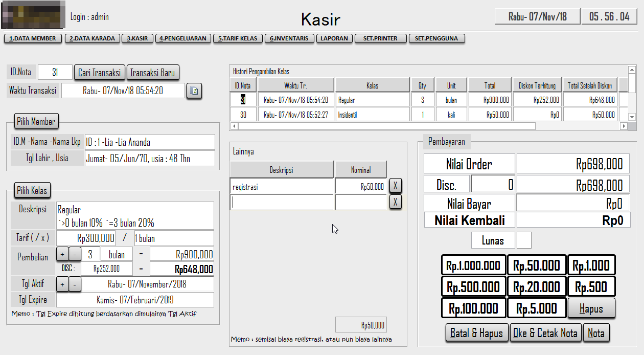Viewport: 644px width, 355px height.
Task: Tick the Lunas checkbox
Action: pos(524,240)
